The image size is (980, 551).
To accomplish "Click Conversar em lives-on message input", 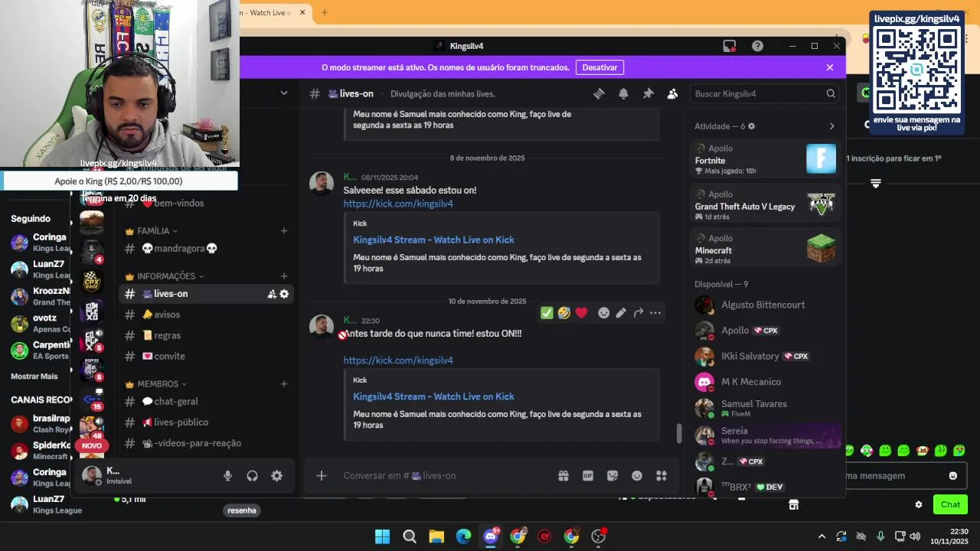I will coord(444,476).
